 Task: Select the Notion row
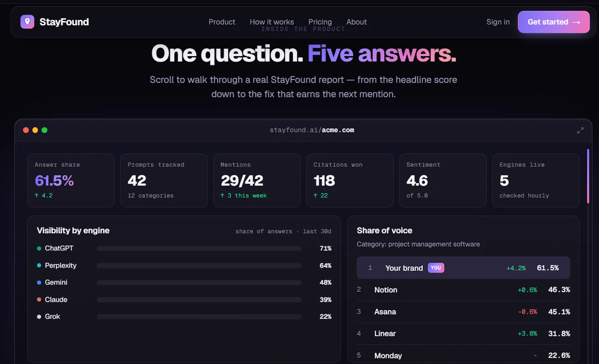click(463, 290)
